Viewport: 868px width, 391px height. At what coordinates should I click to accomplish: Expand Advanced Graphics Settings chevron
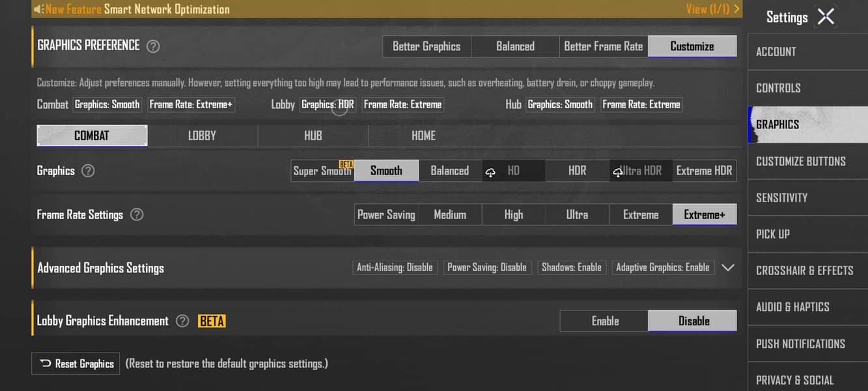click(728, 267)
